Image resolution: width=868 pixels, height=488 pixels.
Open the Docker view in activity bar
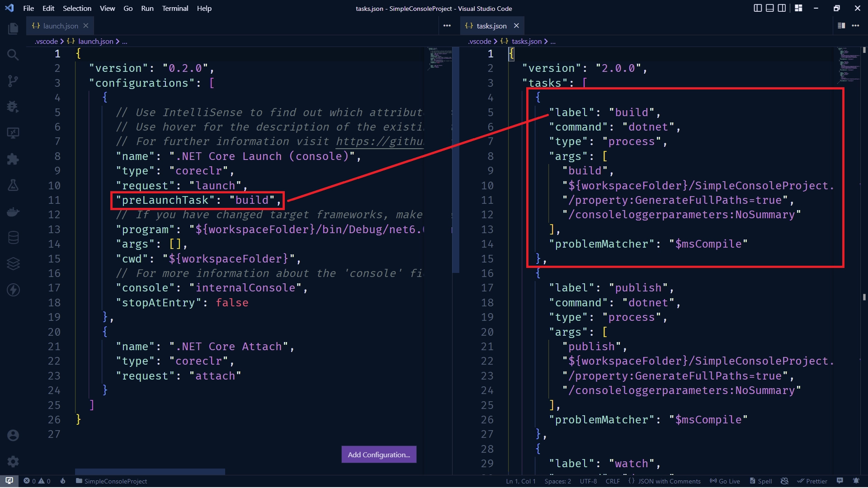13,211
